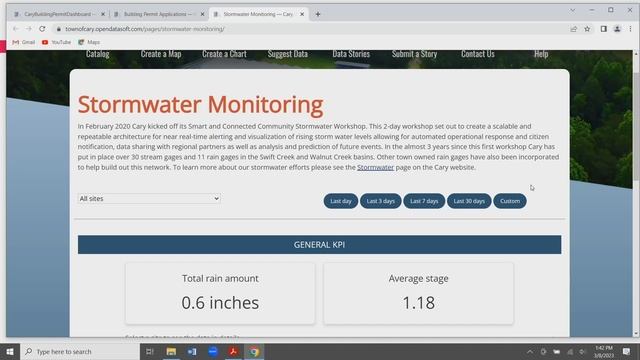
Task: Open Task View on the taskbar
Action: pos(150,351)
